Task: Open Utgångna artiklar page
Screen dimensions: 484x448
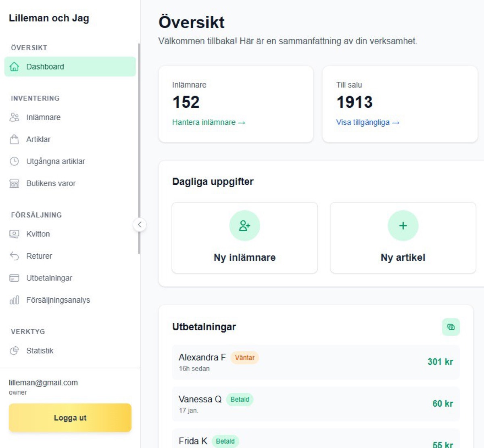Action: tap(70, 161)
